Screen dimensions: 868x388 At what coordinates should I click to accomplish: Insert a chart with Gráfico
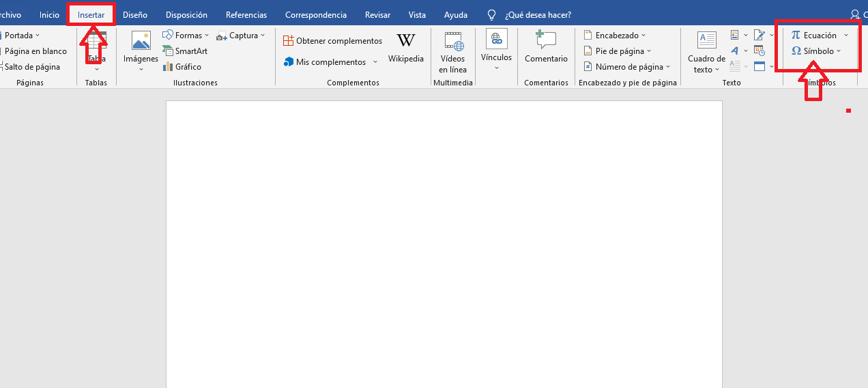click(182, 67)
